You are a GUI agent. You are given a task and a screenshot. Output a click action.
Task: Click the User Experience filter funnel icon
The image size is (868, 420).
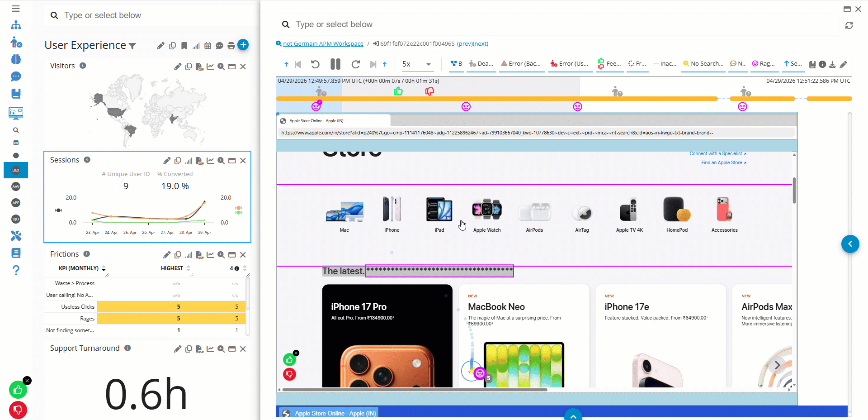132,46
